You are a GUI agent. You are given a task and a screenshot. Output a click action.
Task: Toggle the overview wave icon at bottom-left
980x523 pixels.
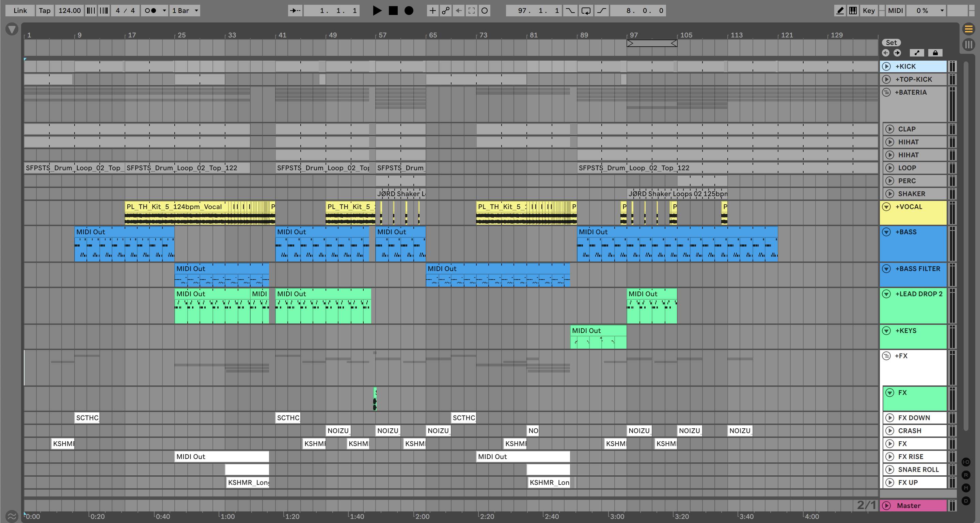tap(12, 516)
